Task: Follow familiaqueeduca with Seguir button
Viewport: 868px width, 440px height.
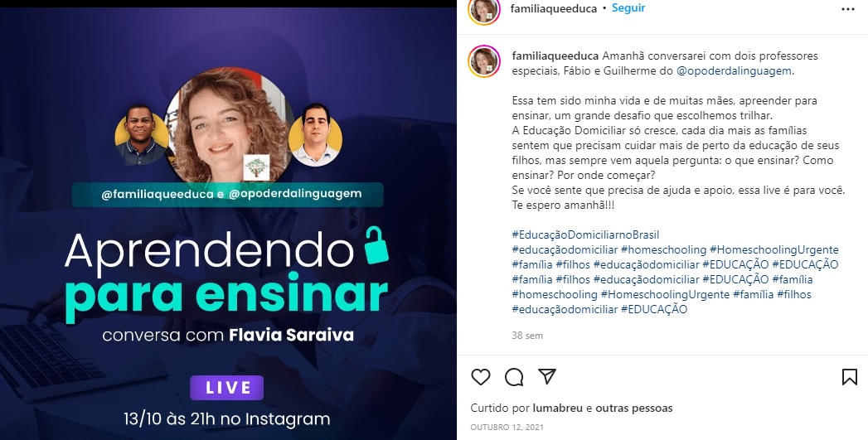Action: [x=628, y=8]
